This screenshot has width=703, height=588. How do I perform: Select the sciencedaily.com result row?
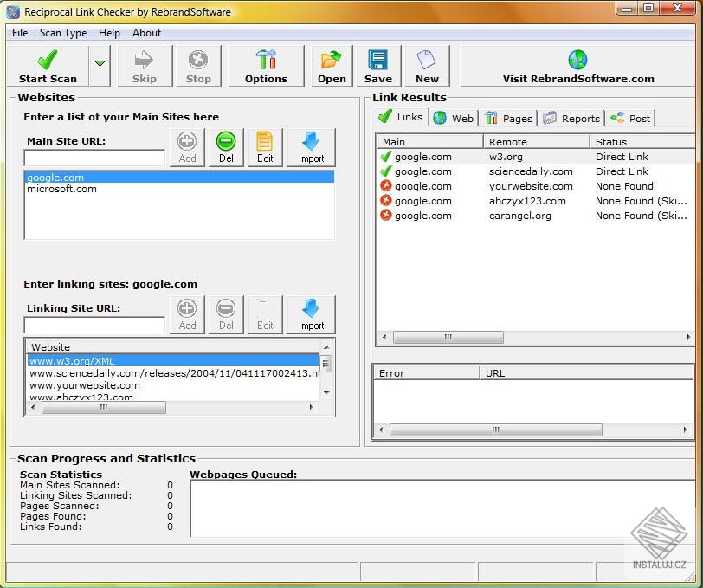click(x=536, y=171)
